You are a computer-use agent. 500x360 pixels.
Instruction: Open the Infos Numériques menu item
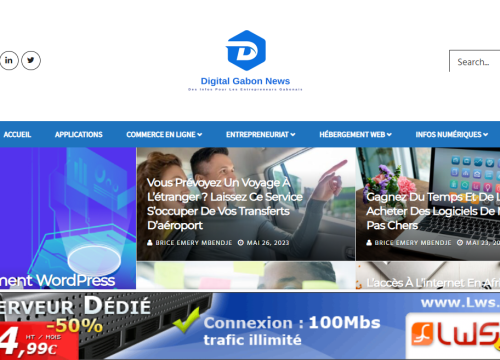pyautogui.click(x=449, y=134)
